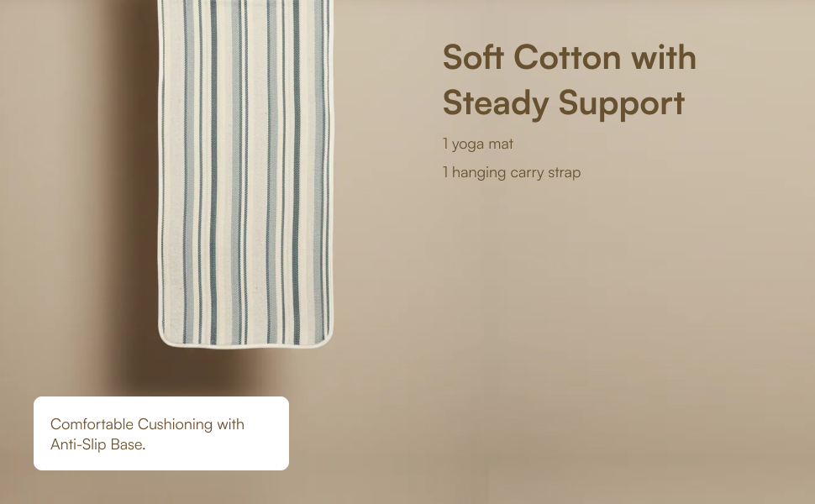Open the white 'Comfortable Cushioning' caption card
Image resolution: width=815 pixels, height=504 pixels.
point(161,433)
